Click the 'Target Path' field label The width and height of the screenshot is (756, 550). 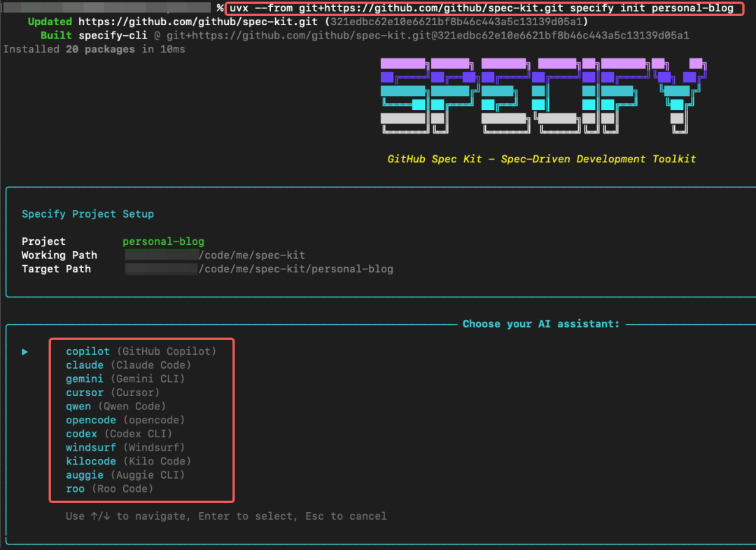[x=56, y=269]
